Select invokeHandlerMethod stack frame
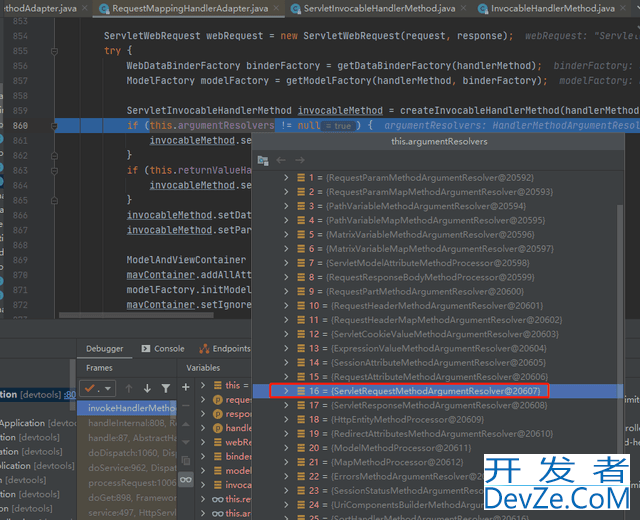640x520 pixels. point(127,408)
